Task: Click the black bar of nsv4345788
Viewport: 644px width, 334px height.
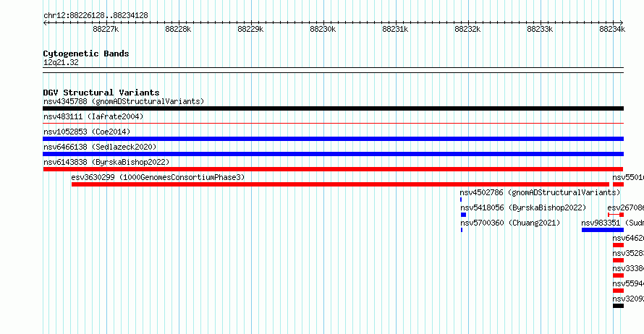Action: 333,108
